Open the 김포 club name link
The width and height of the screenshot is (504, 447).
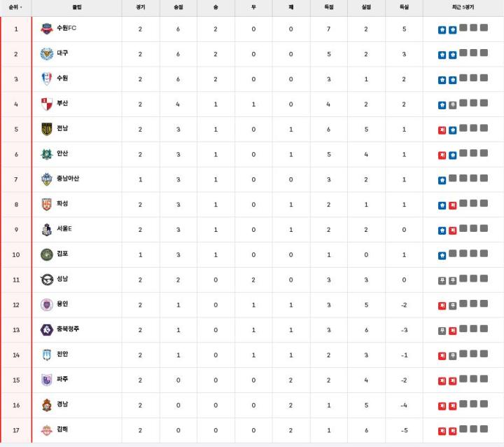[x=63, y=254]
